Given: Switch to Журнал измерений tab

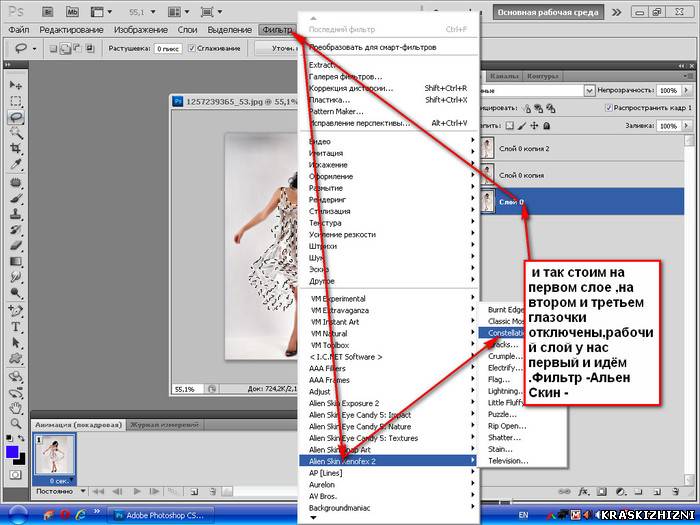Looking at the screenshot, I should click(x=164, y=425).
